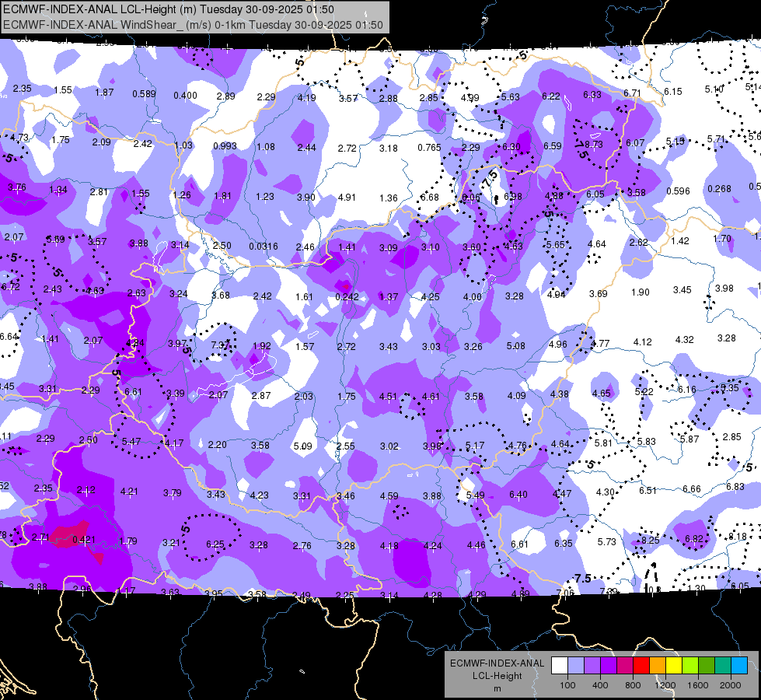Click the shear value '8.18'
Viewport: 761px width, 700px height.
(x=738, y=537)
